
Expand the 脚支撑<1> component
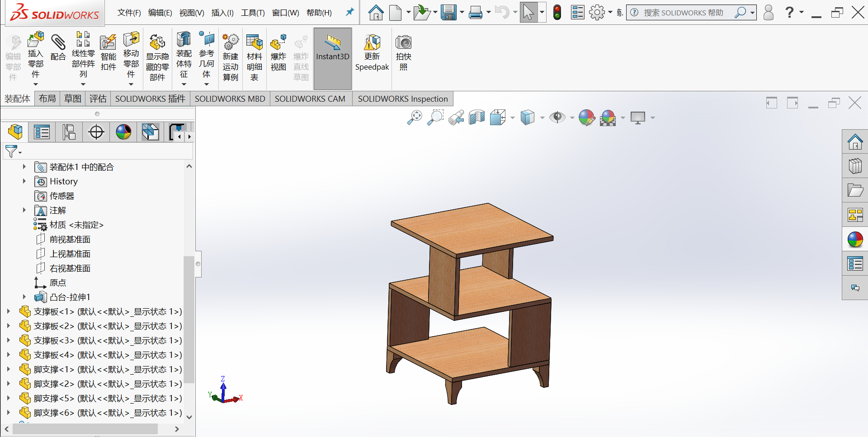click(x=8, y=369)
